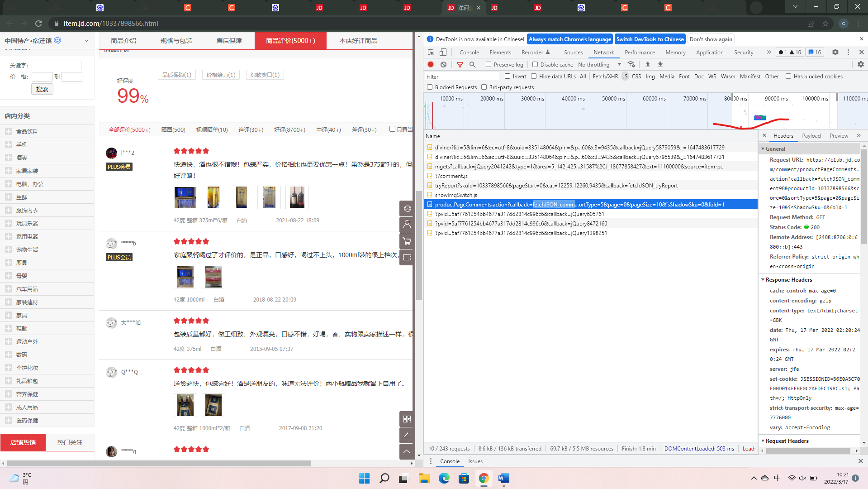This screenshot has height=489, width=868.
Task: Collapse Response Headers section
Action: tap(763, 279)
